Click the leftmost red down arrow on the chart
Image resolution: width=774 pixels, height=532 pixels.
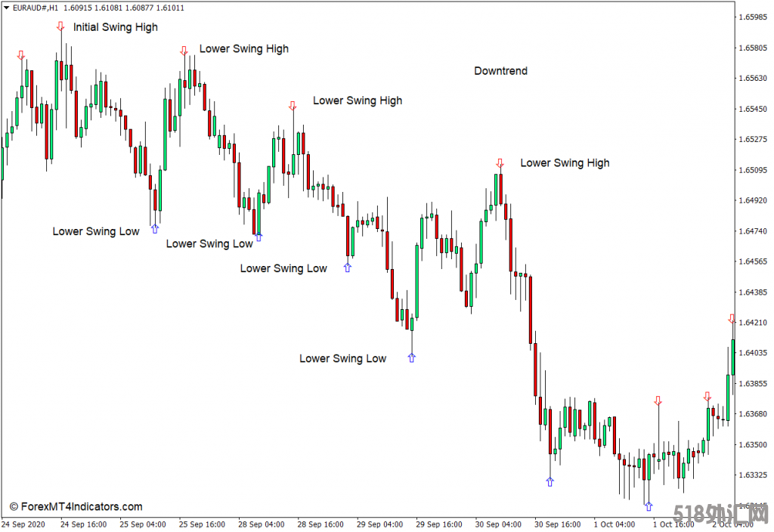tap(21, 55)
